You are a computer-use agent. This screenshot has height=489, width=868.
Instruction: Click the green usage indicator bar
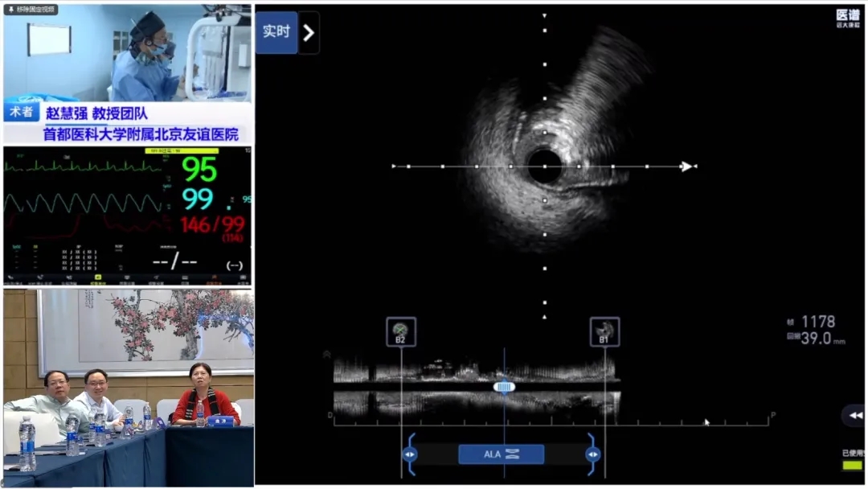(x=851, y=466)
